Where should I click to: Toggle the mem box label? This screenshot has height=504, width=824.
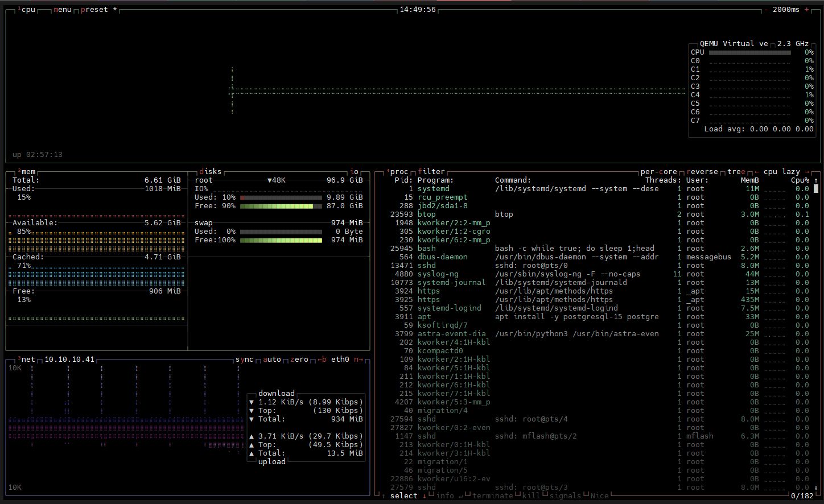click(x=27, y=172)
